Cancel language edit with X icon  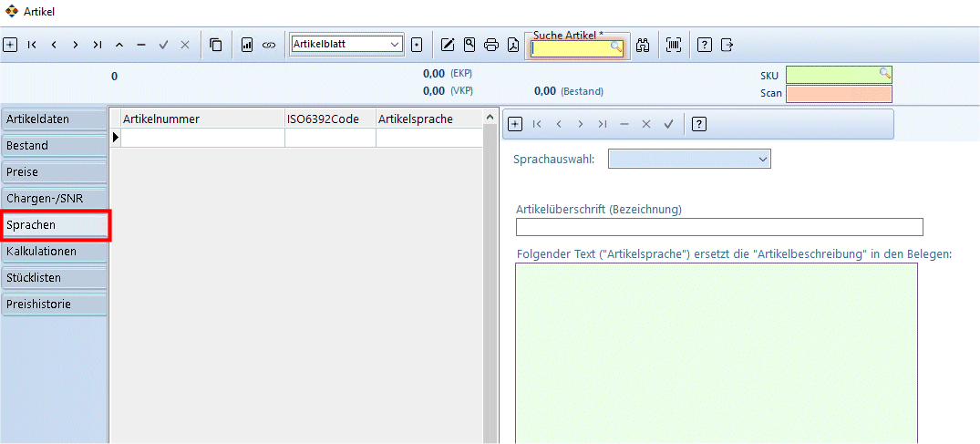pyautogui.click(x=646, y=124)
